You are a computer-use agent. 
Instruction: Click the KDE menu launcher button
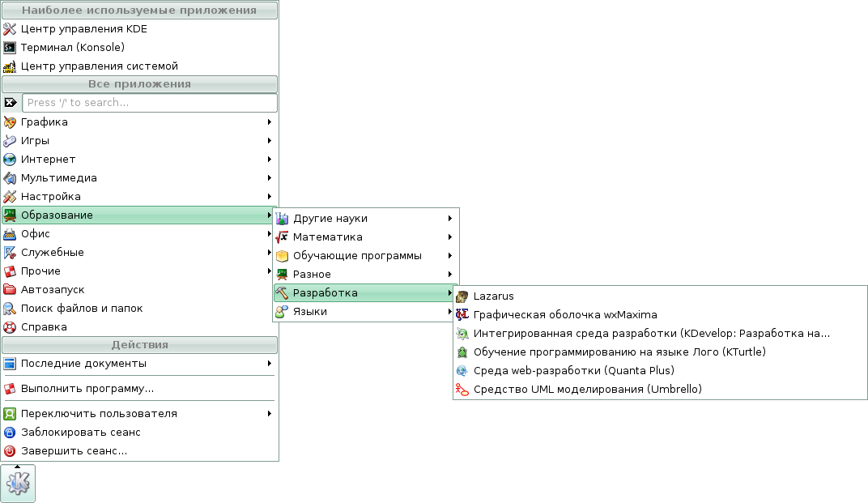click(18, 484)
